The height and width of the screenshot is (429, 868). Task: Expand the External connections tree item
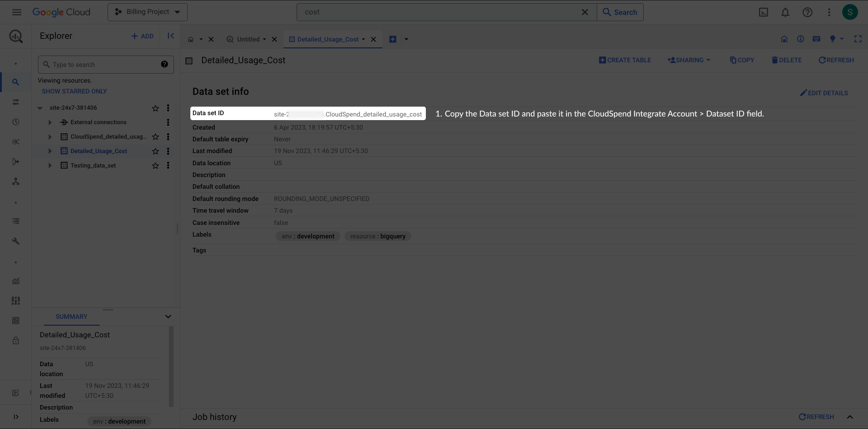(x=50, y=122)
